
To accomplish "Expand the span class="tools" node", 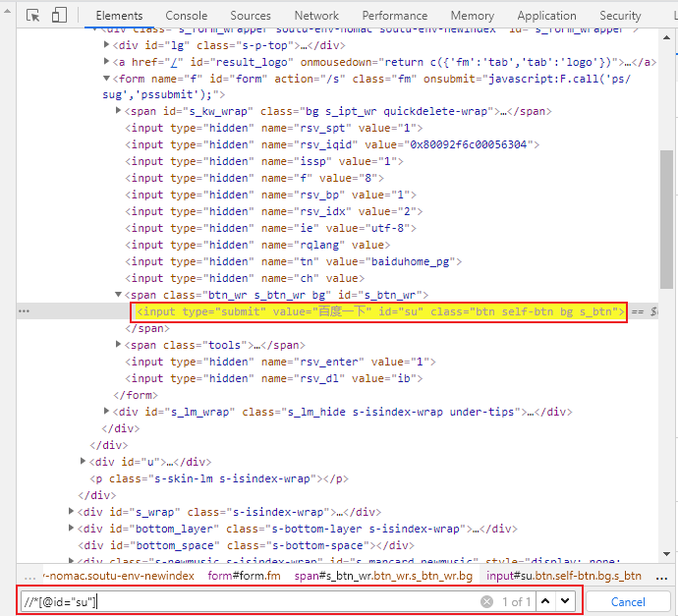I will click(118, 344).
